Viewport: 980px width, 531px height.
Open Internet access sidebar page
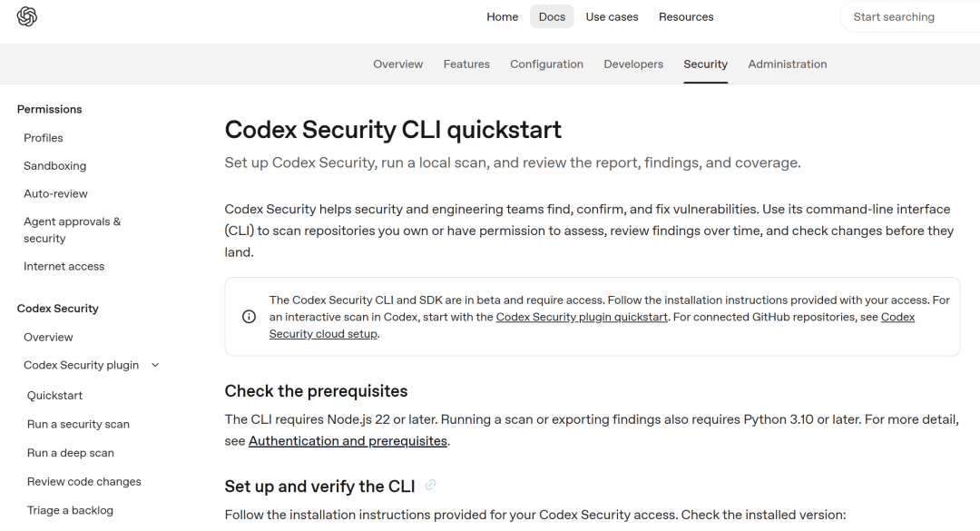pyautogui.click(x=64, y=267)
